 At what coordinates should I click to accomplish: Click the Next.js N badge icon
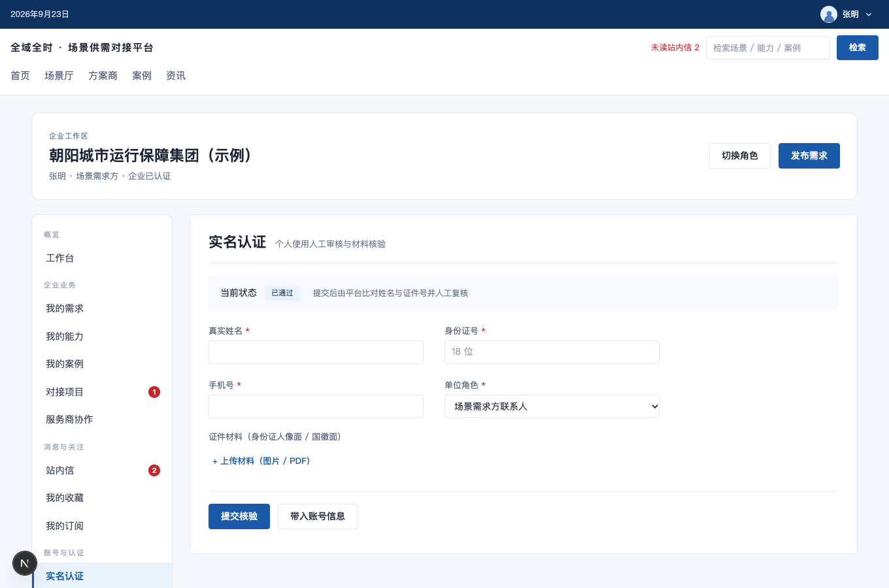point(25,563)
